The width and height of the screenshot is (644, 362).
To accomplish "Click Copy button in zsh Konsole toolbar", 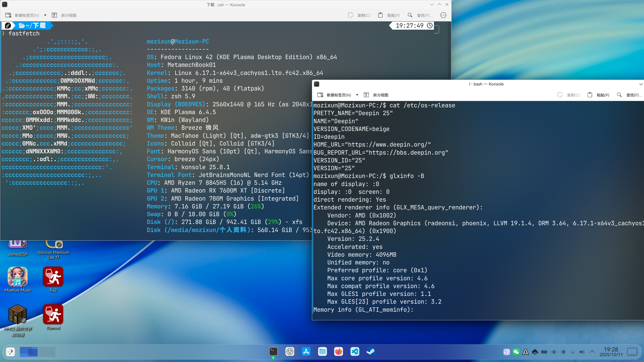I will (359, 15).
